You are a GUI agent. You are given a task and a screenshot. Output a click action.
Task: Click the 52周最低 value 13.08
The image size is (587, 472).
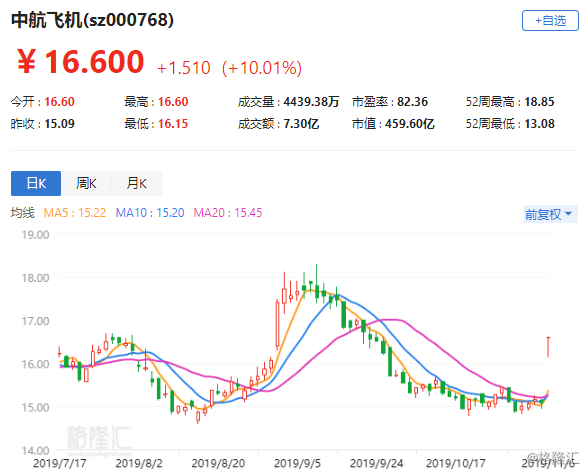(x=539, y=124)
